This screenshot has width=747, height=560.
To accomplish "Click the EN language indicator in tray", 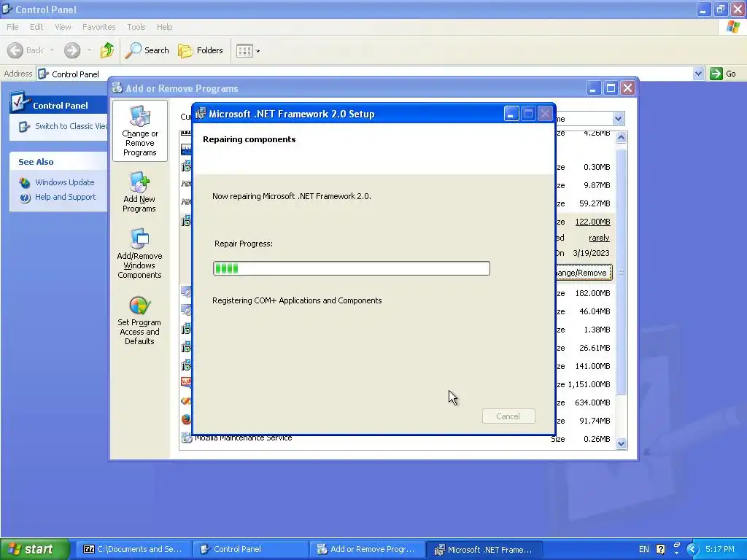I will click(643, 549).
